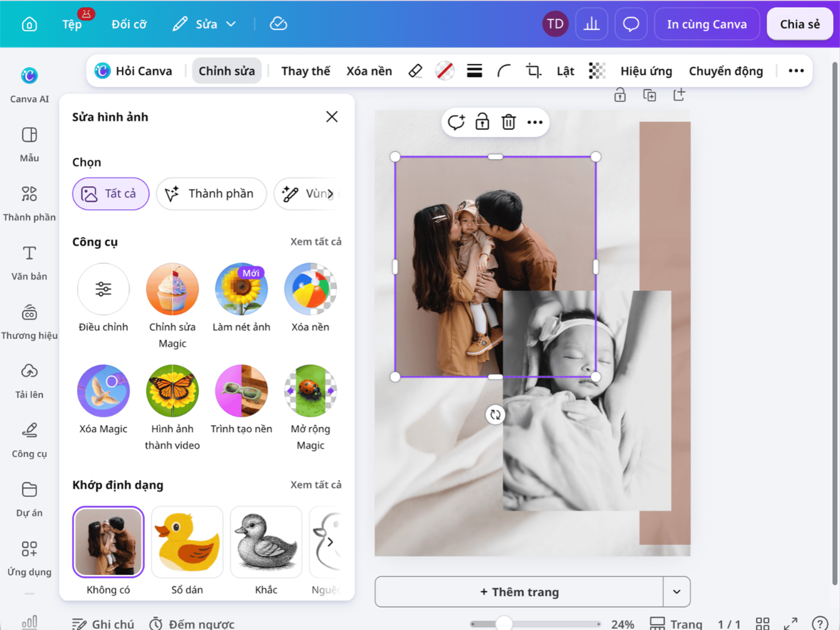Open more options in top toolbar
840x630 pixels.
[x=796, y=71]
